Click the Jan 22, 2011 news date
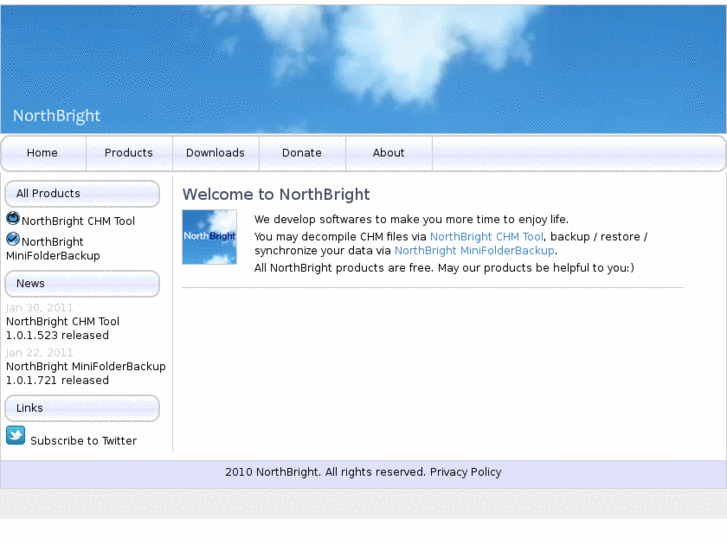This screenshot has width=727, height=545. (39, 353)
